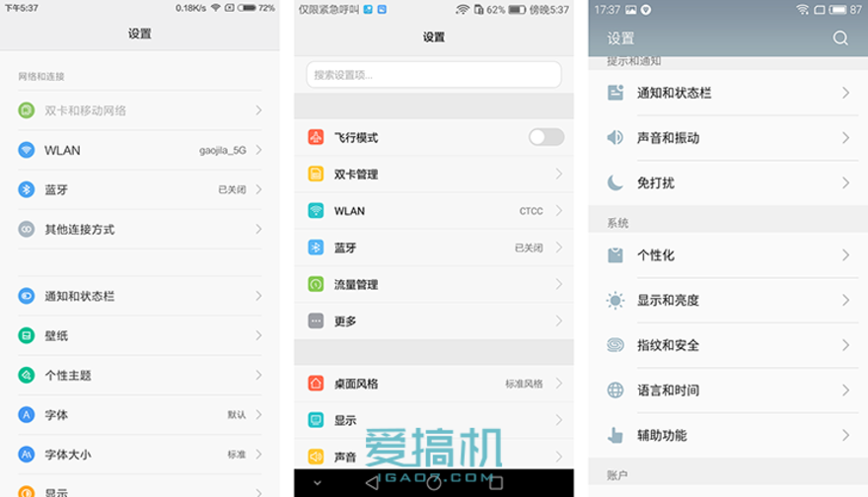The height and width of the screenshot is (497, 868).
Task: Select the 指纹和安全 menu entry
Action: click(728, 345)
